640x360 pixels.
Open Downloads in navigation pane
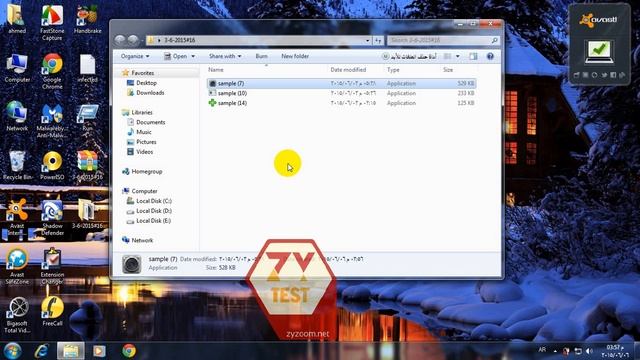(150, 93)
